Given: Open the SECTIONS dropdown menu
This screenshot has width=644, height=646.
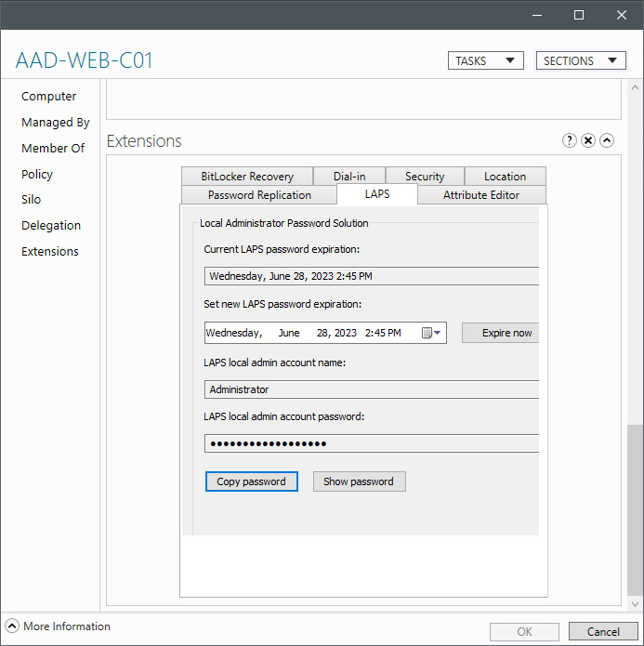Looking at the screenshot, I should 581,60.
